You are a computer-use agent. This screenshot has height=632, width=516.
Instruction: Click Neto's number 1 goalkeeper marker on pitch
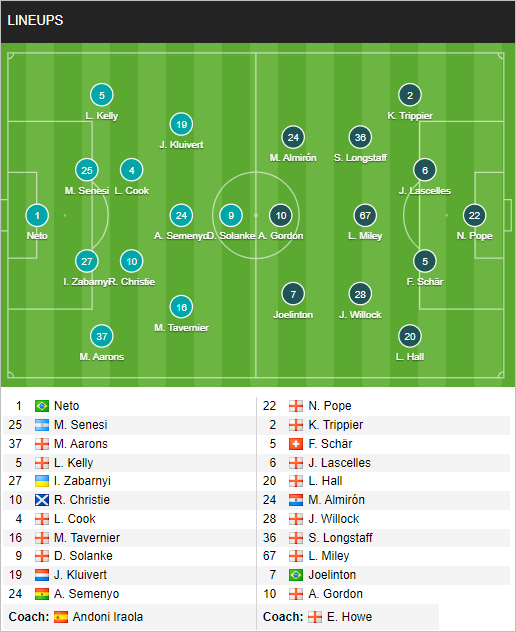pos(37,215)
